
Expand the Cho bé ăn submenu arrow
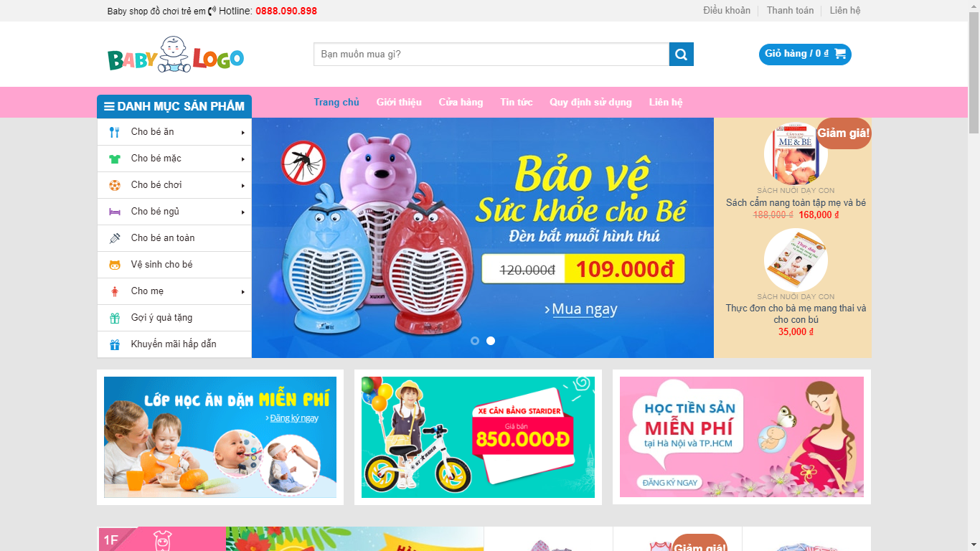pos(243,133)
